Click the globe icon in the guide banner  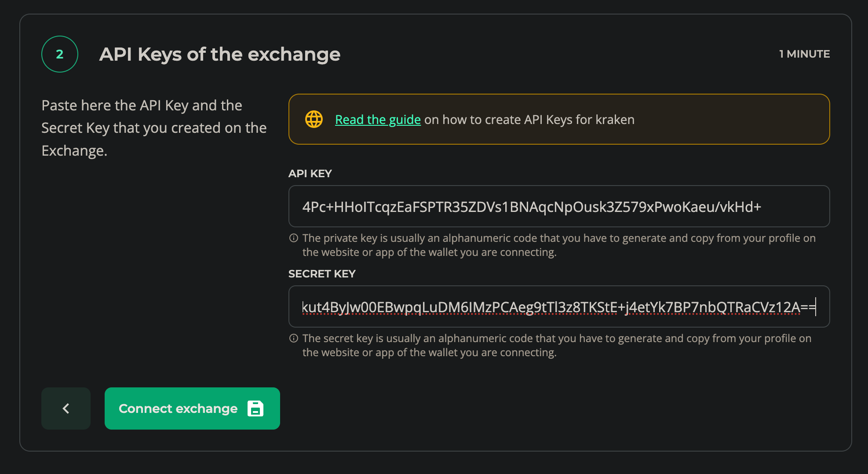[314, 119]
